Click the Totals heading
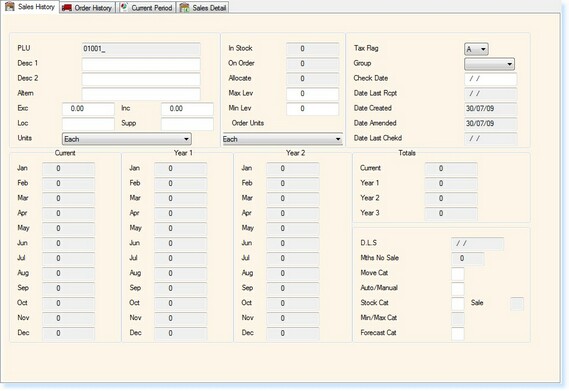Screen dimensions: 569x391 tap(407, 153)
